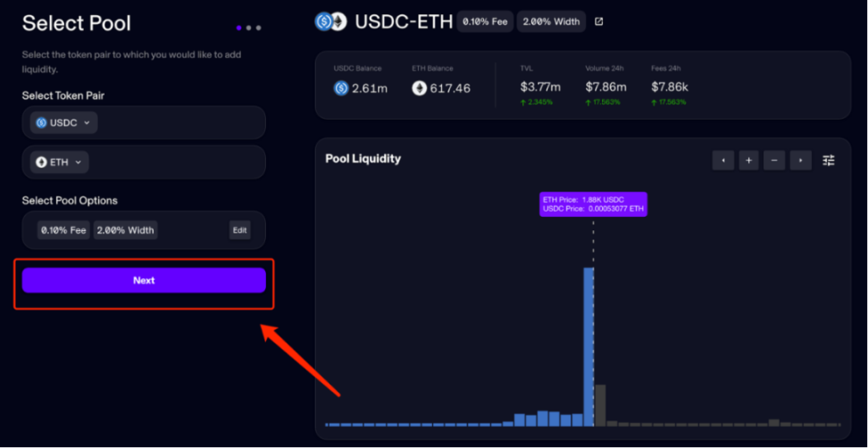Select the 2.00% Width option chip
The image size is (868, 448).
tap(125, 230)
